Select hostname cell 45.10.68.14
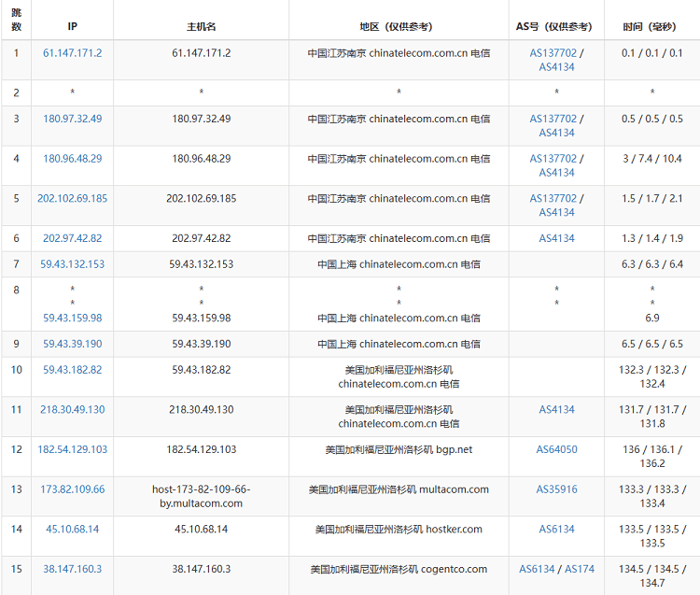This screenshot has height=595, width=700. 202,529
